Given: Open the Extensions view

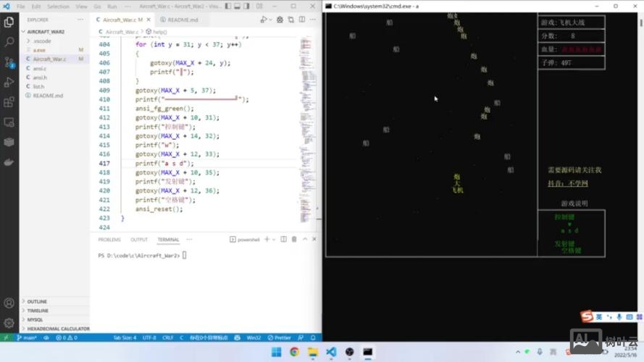Looking at the screenshot, I should pyautogui.click(x=9, y=102).
